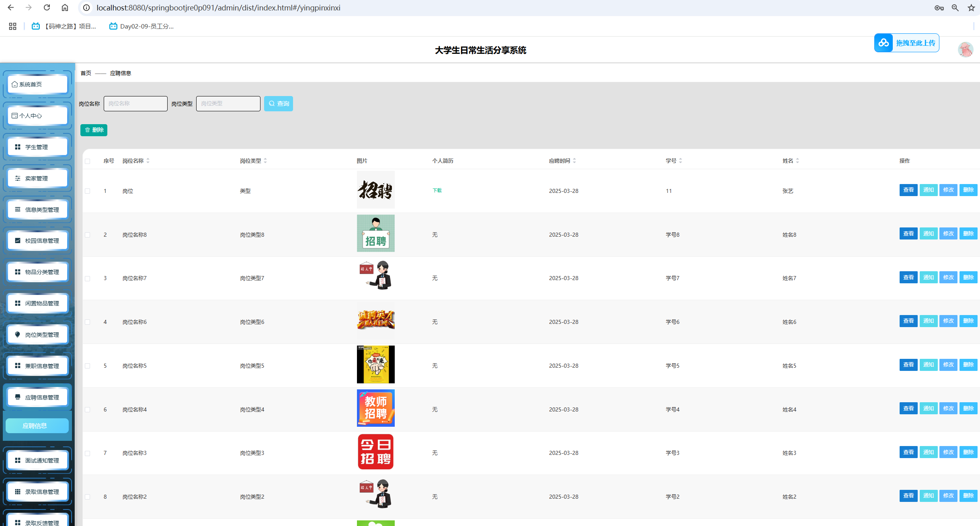Click the browser home icon

65,8
